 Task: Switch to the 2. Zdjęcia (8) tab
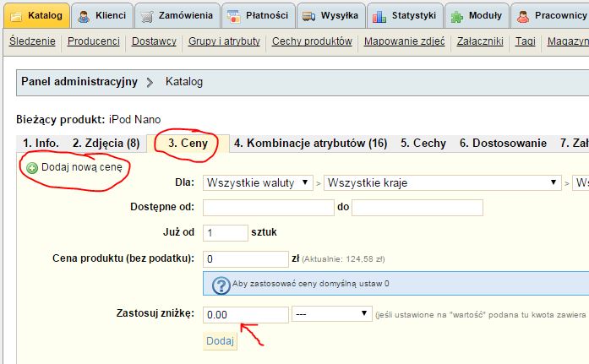click(x=106, y=143)
